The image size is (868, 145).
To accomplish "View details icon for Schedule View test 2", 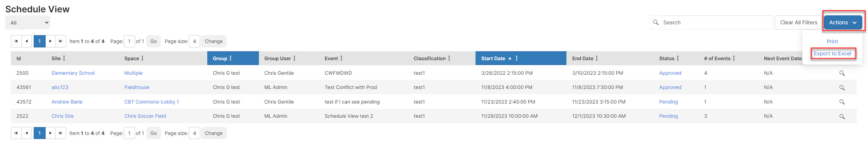I will click(x=842, y=116).
